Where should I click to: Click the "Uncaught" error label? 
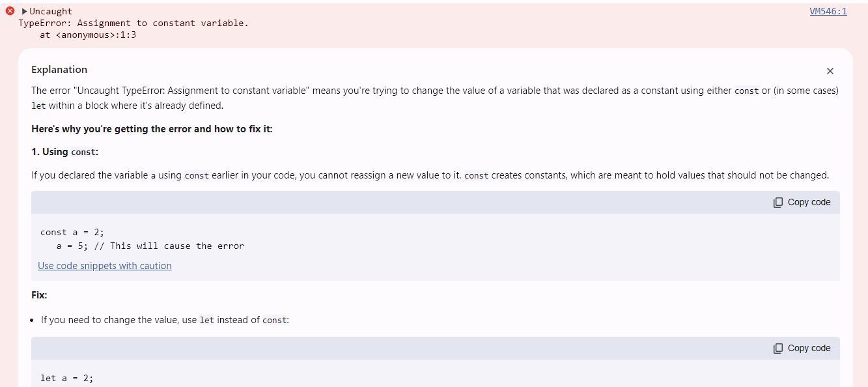(x=51, y=11)
